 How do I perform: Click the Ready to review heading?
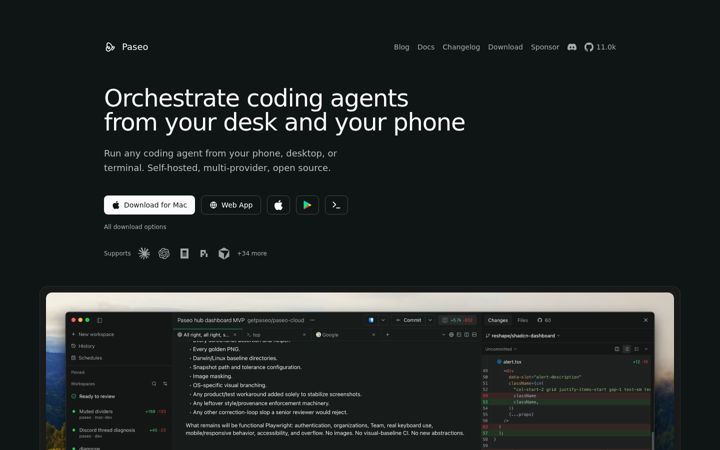97,396
